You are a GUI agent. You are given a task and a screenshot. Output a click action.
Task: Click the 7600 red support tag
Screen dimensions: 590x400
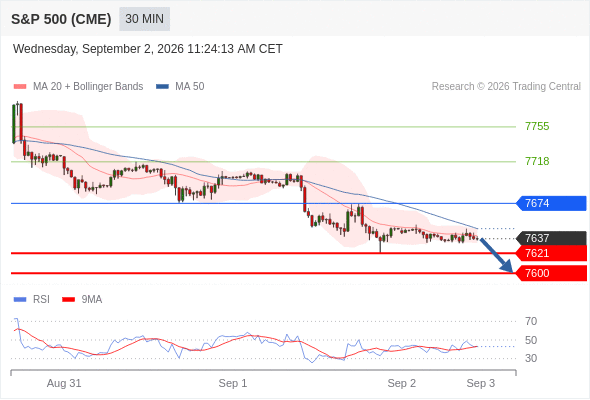tap(551, 273)
